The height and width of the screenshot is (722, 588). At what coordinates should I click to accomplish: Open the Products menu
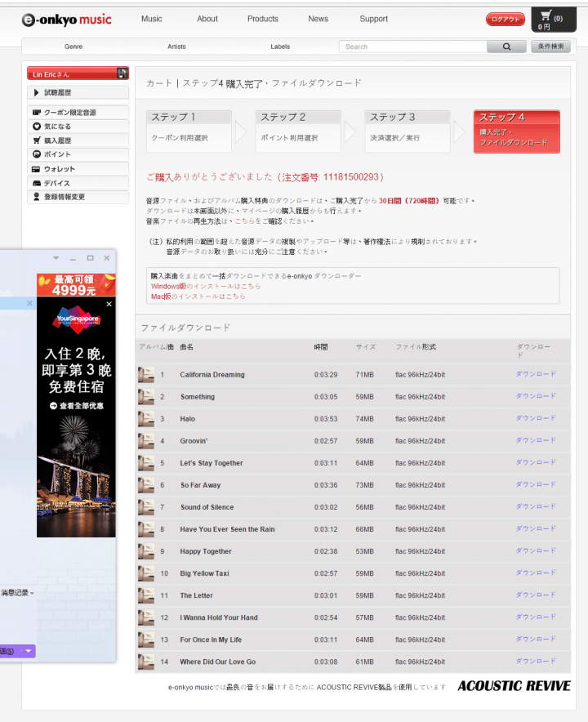coord(262,19)
